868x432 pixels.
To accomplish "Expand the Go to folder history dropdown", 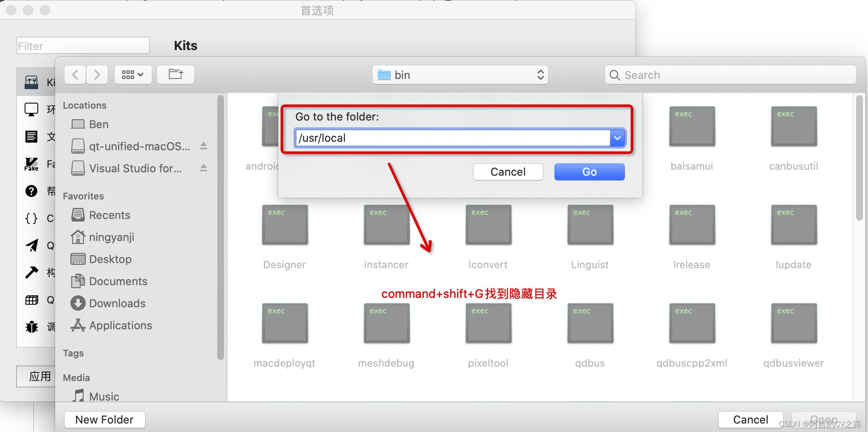I will click(x=617, y=138).
